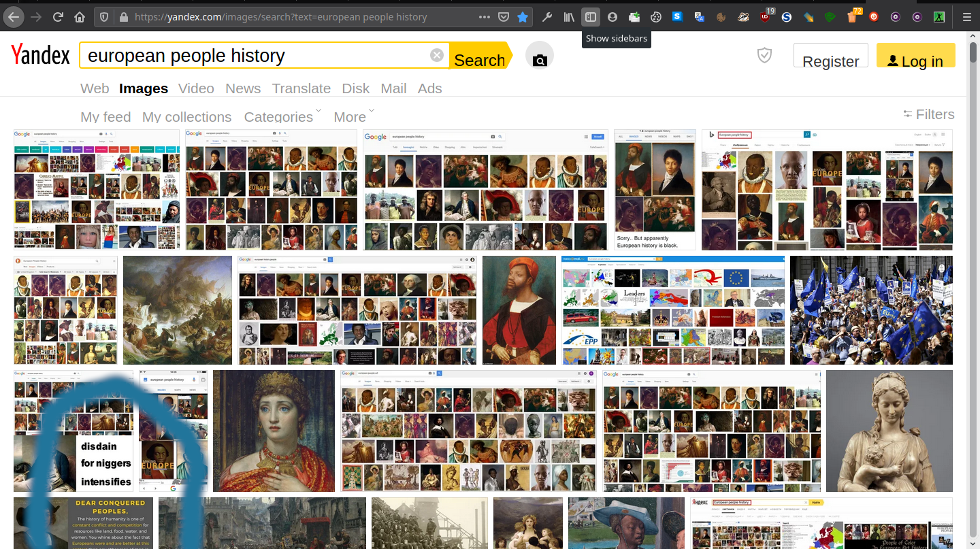Viewport: 980px width, 549px height.
Task: Open My collections link
Action: pyautogui.click(x=187, y=117)
